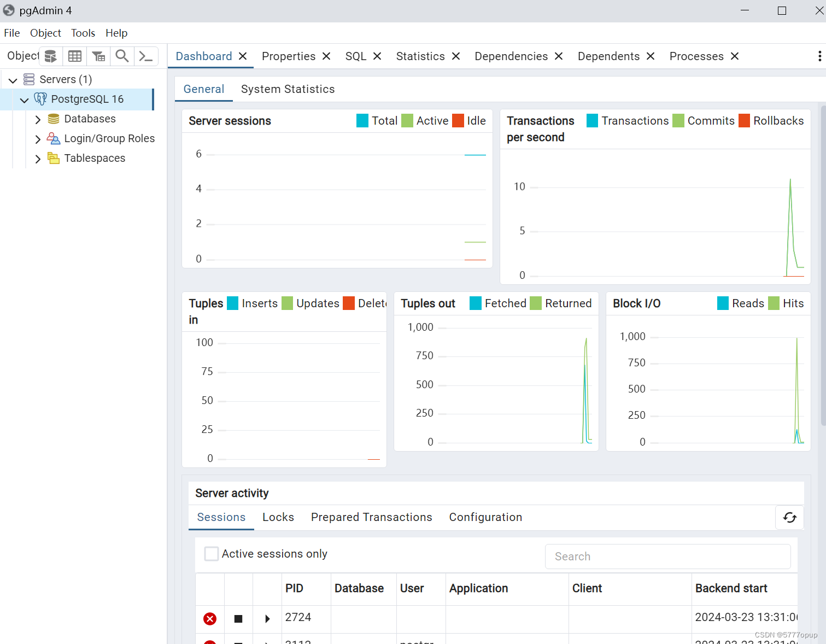Click the pgAdmin 4 title bar logo
Viewport: 826px width, 644px height.
point(9,10)
